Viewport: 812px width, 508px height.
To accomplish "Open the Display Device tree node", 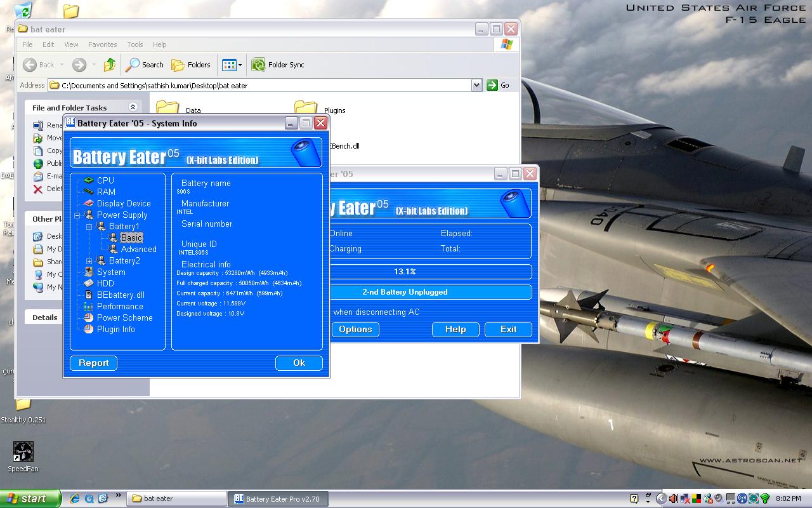I will 124,204.
